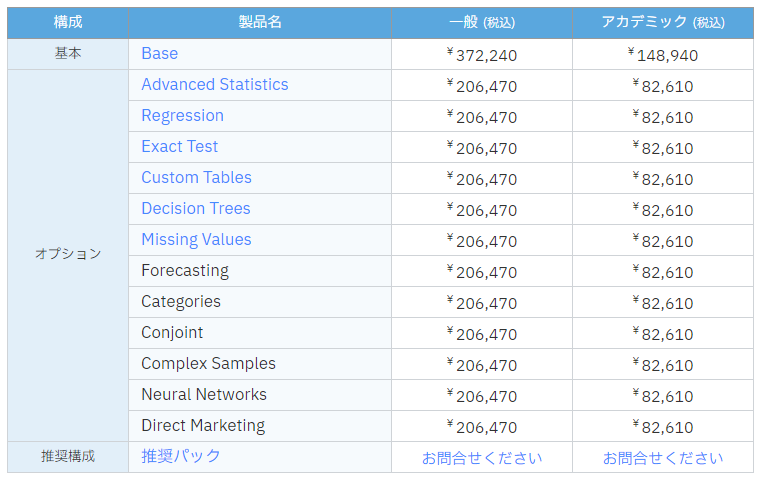Viewport: 759px width, 479px height.
Task: Select the Neural Networks product name
Action: (204, 394)
